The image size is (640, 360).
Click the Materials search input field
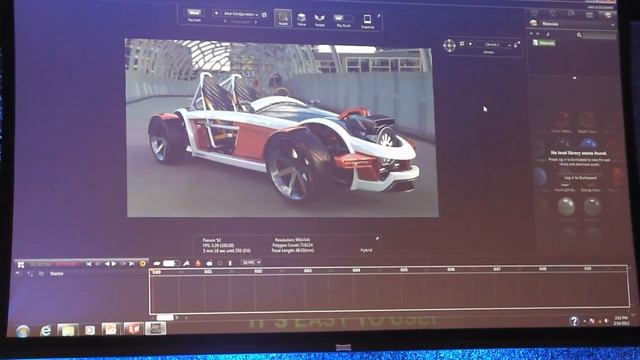point(599,36)
